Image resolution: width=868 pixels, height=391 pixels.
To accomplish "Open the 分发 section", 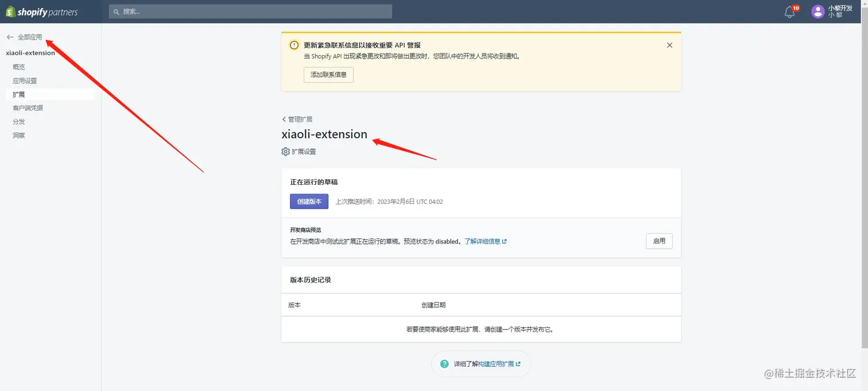I will [x=18, y=121].
